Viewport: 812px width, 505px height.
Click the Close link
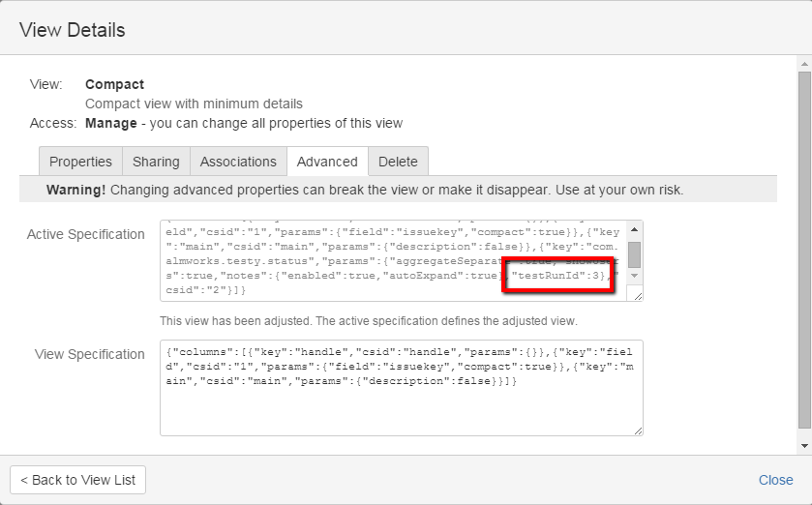point(775,480)
